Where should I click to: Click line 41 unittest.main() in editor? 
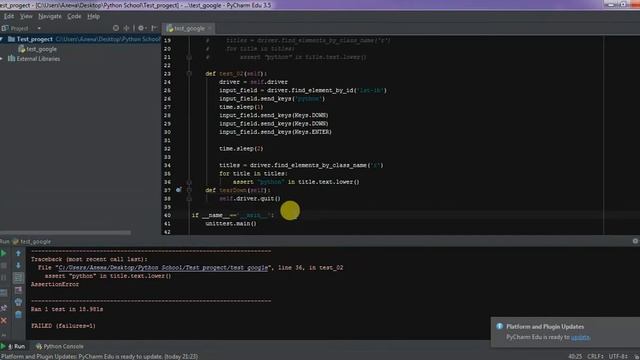click(x=231, y=224)
